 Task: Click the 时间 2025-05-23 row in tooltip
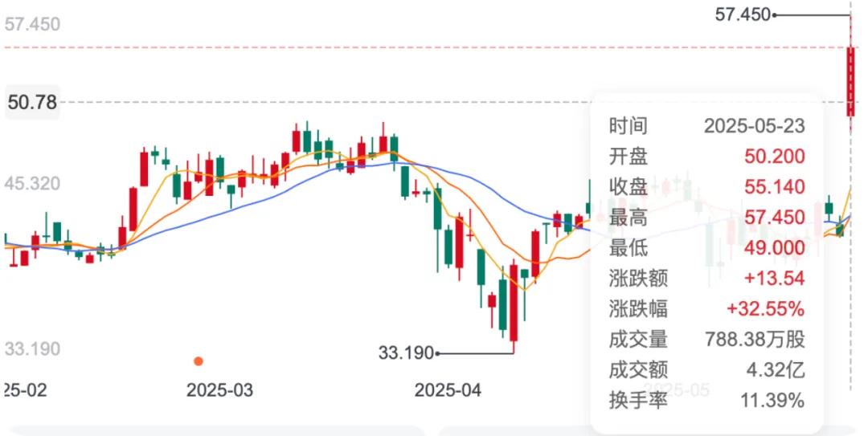click(706, 126)
